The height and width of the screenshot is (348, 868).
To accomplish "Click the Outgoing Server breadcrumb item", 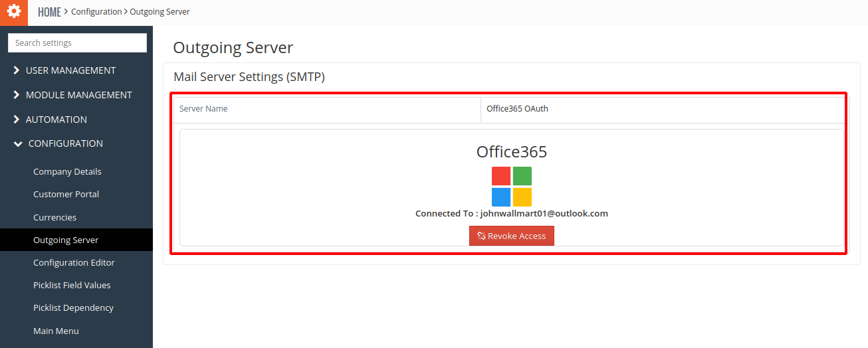I will [x=160, y=12].
